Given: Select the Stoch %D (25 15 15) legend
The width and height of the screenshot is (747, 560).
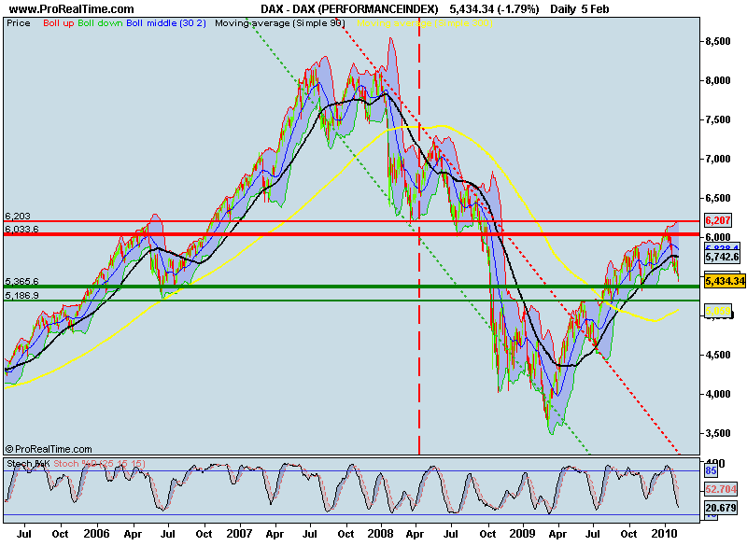Looking at the screenshot, I should [99, 463].
